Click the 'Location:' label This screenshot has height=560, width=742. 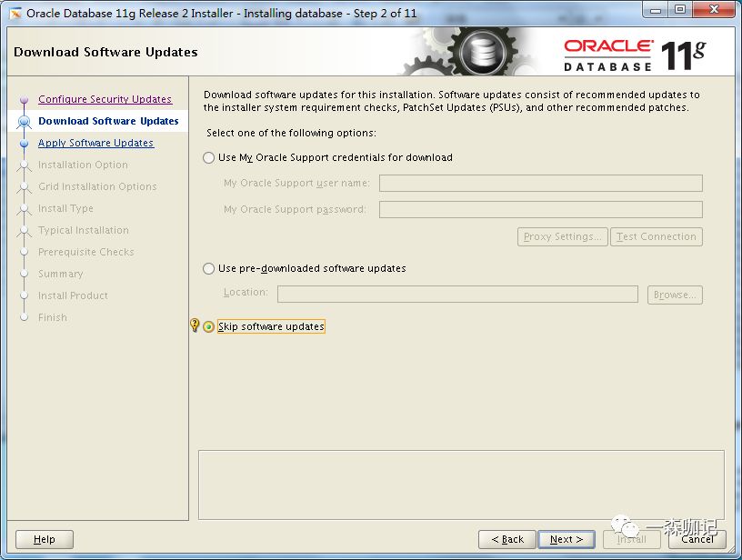[246, 293]
